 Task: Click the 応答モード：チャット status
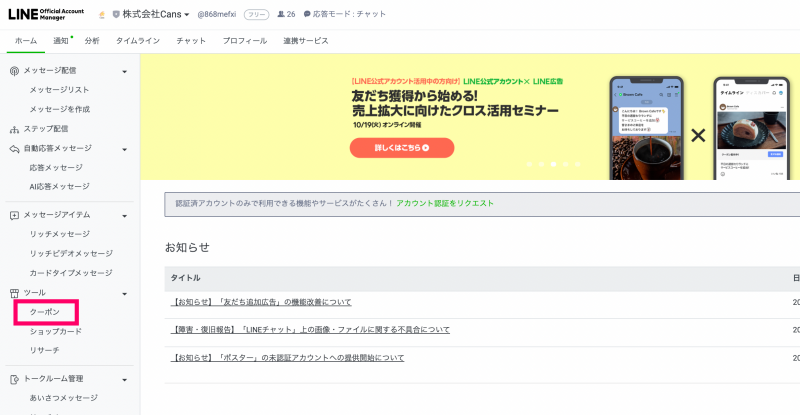pos(344,14)
